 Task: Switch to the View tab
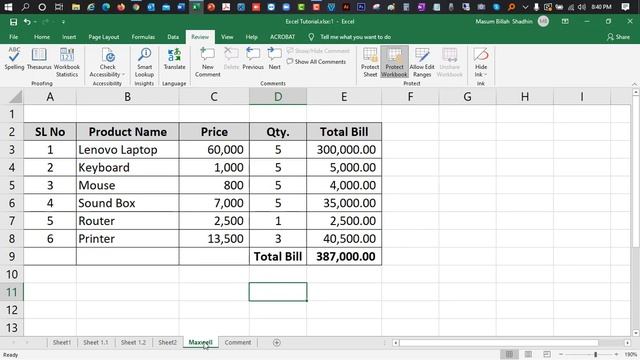click(x=227, y=37)
